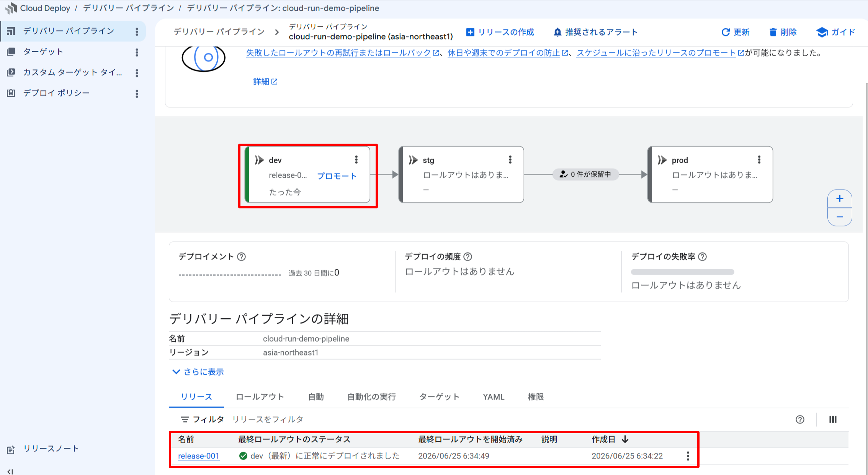Screen dimensions: 868x475
Task: Open 失敗したロールアウトの再試行またはロールバック link
Action: tap(342, 53)
